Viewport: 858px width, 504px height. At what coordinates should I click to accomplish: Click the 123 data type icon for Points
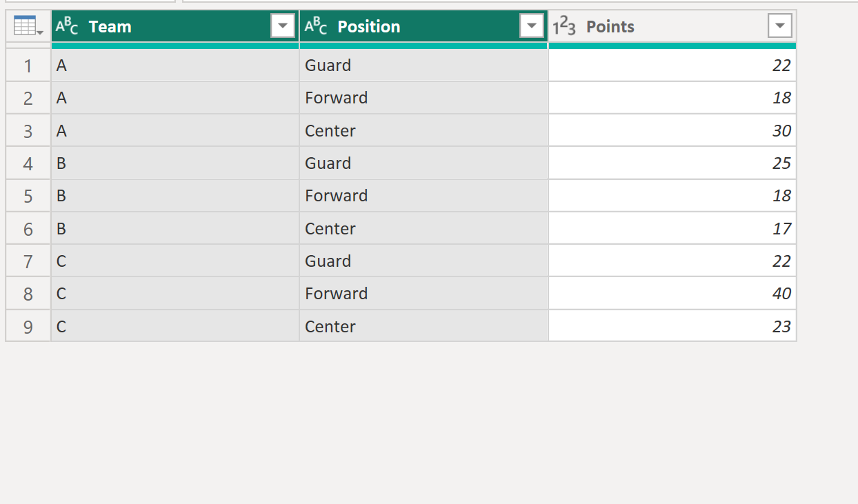565,26
